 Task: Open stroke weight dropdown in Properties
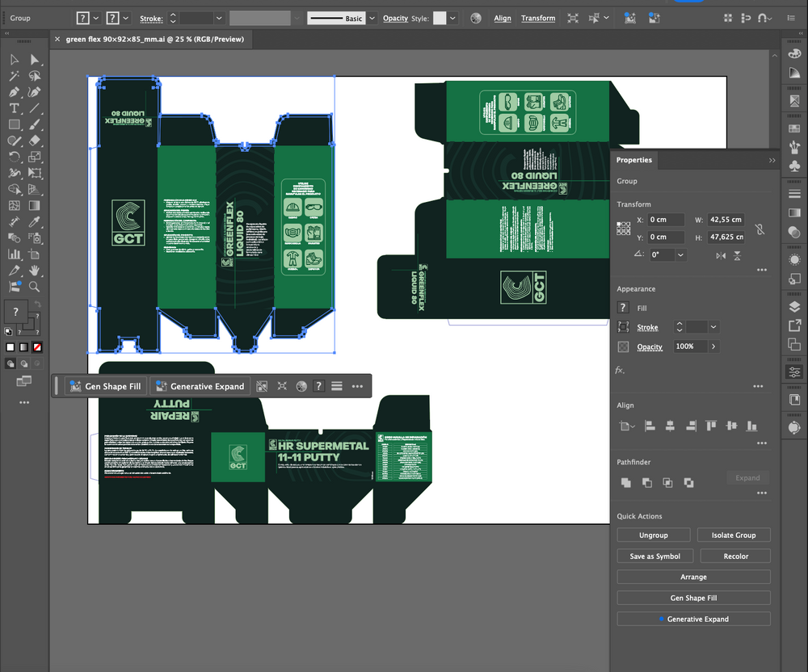click(713, 326)
